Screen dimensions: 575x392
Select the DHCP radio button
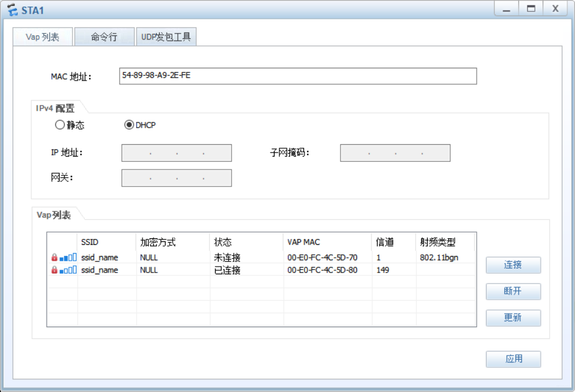(123, 125)
